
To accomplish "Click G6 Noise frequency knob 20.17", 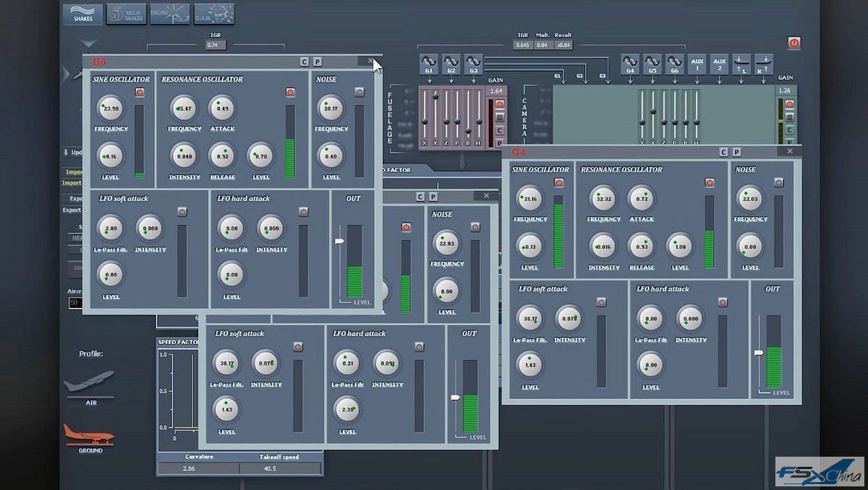I will (331, 109).
